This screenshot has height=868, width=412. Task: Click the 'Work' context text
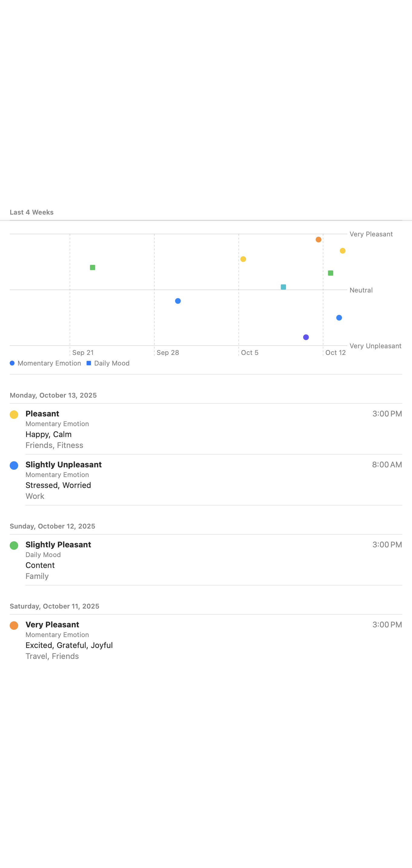click(35, 496)
